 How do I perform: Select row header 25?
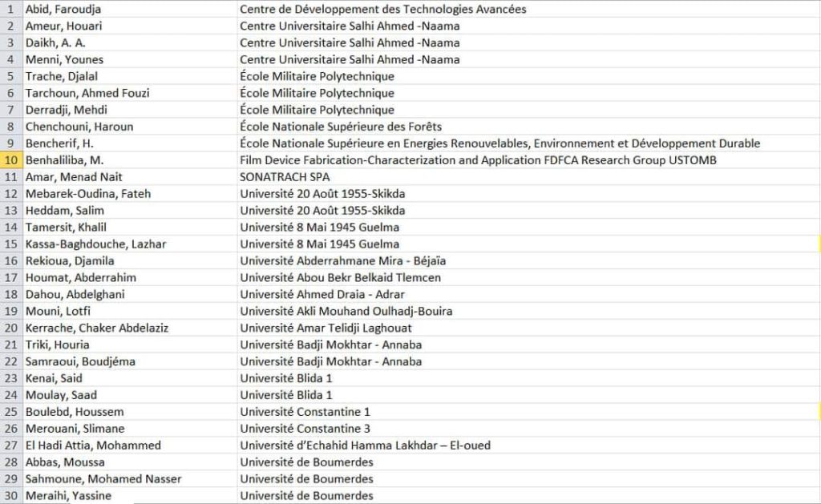point(11,412)
